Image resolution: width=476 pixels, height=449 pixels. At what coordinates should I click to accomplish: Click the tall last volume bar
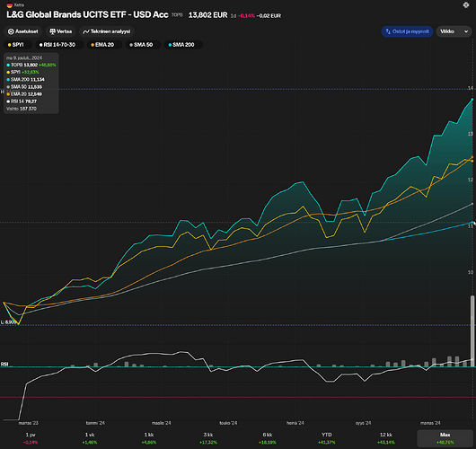472,330
